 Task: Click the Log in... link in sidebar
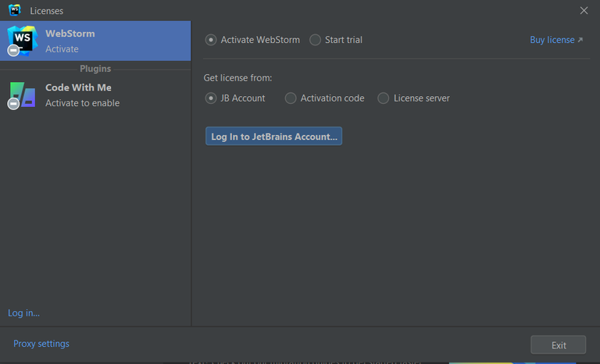click(x=23, y=313)
